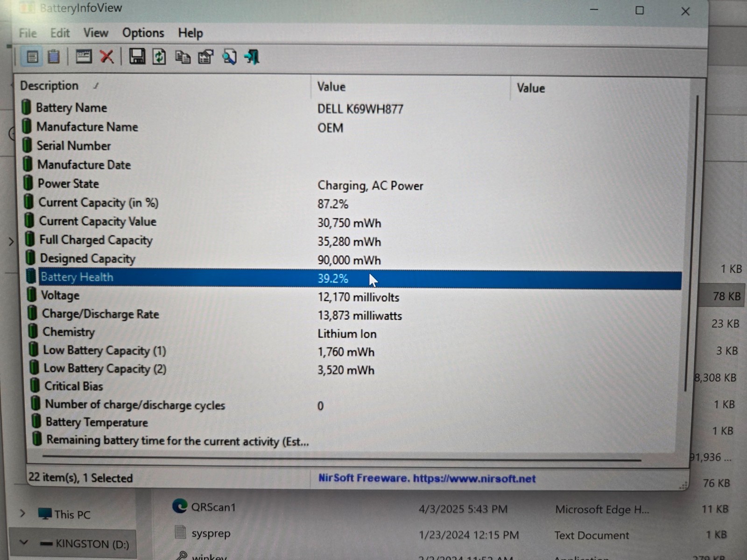
Task: Collapse the KINGSTON (D:) tree node in Explorer
Action: point(24,542)
